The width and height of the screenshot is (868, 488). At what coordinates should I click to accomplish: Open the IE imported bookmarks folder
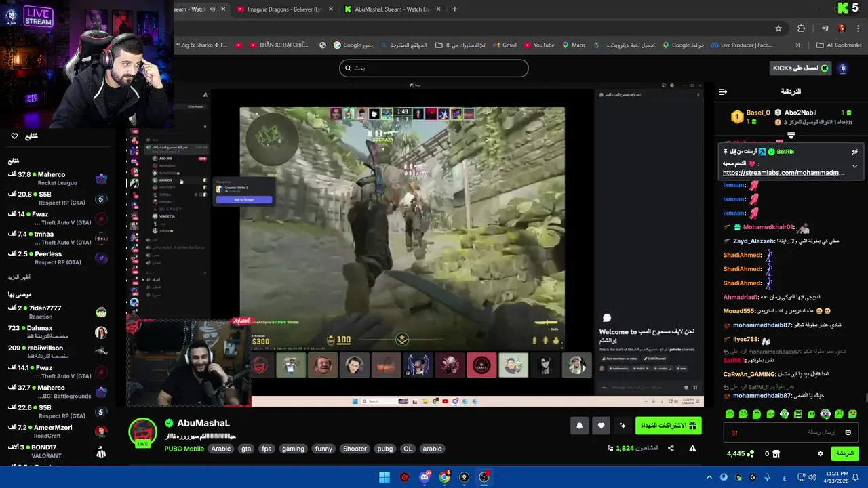click(x=460, y=45)
